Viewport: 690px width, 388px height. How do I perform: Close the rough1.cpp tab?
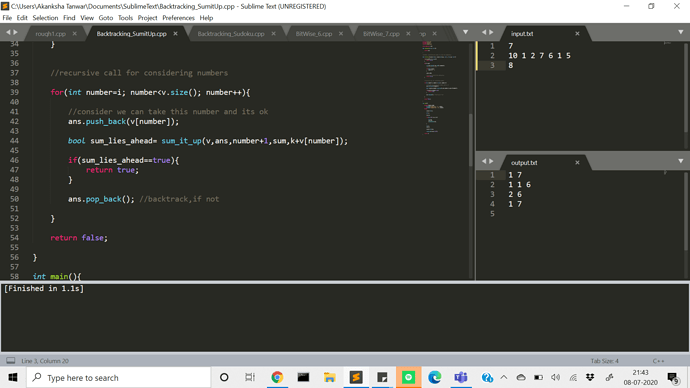tap(74, 33)
